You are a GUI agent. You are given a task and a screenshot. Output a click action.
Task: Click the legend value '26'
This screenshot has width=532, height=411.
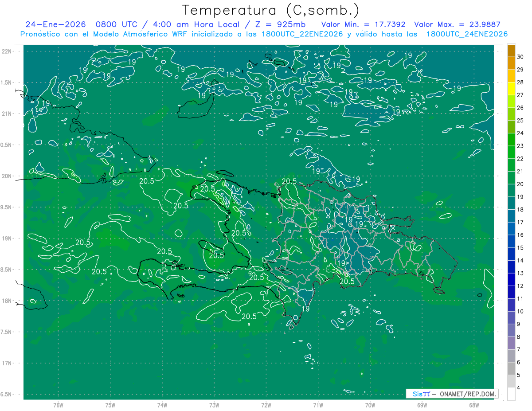(x=520, y=108)
